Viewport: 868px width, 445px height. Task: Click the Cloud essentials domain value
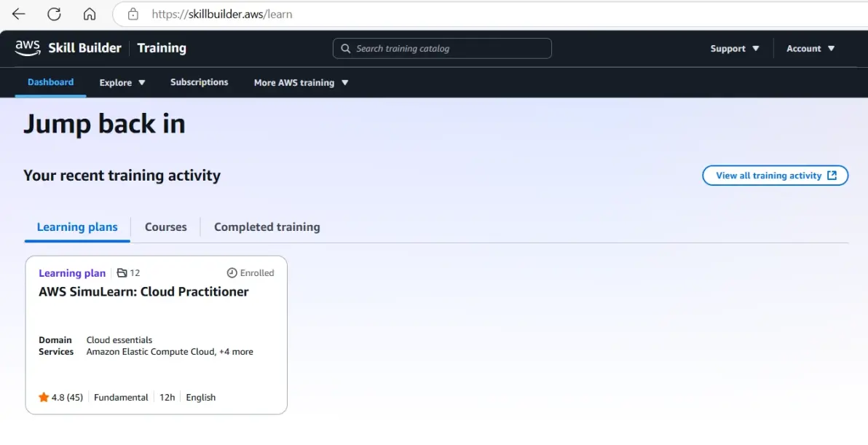tap(119, 340)
